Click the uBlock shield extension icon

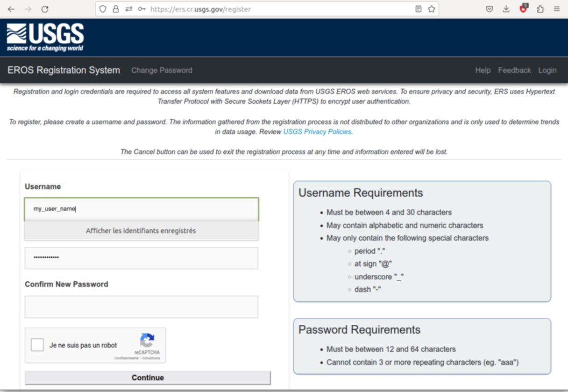coord(523,9)
